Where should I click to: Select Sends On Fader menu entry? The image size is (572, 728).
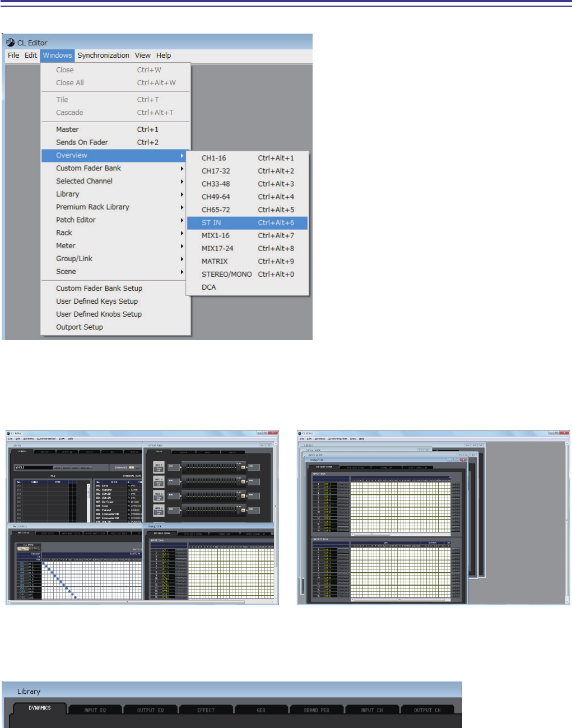(x=115, y=142)
